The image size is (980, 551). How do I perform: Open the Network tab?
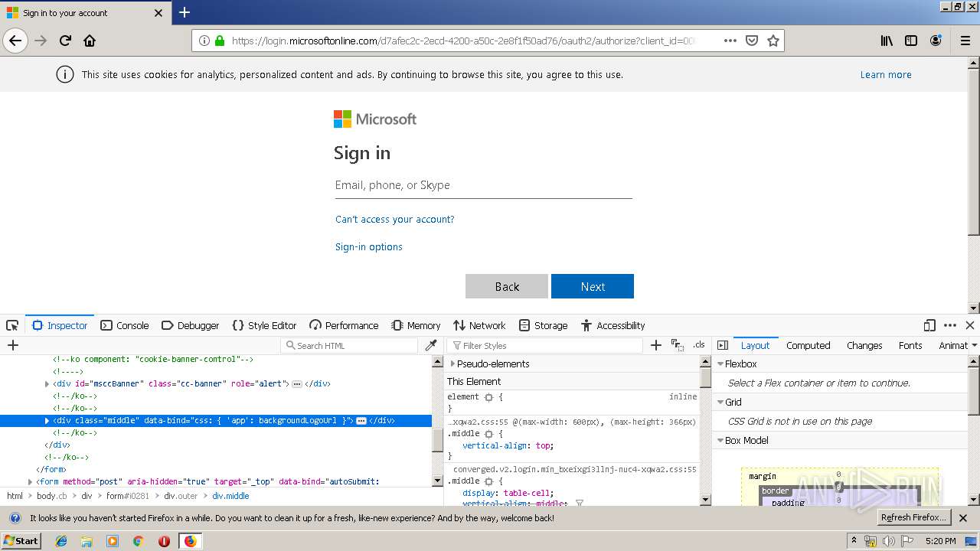pyautogui.click(x=479, y=325)
